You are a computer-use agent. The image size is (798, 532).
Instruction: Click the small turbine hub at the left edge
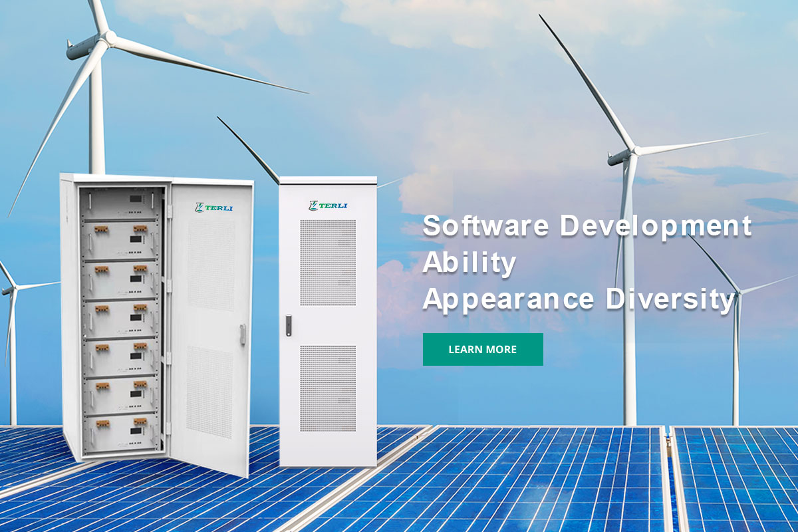(x=9, y=289)
